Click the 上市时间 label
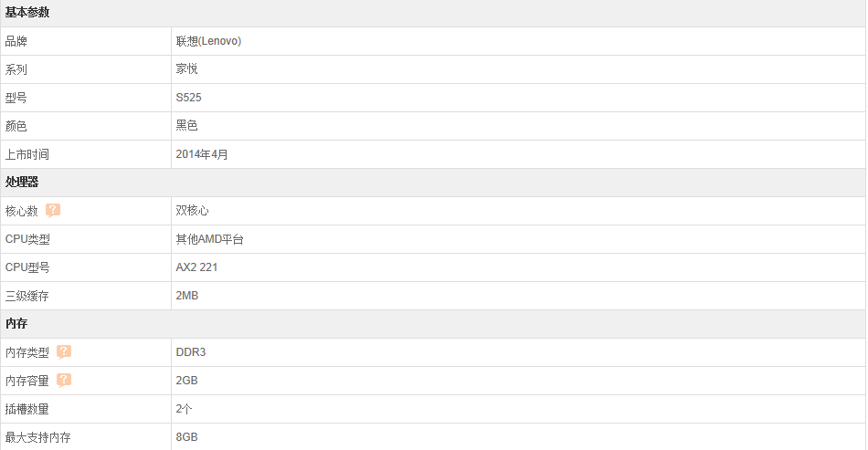The image size is (868, 450). tap(27, 154)
